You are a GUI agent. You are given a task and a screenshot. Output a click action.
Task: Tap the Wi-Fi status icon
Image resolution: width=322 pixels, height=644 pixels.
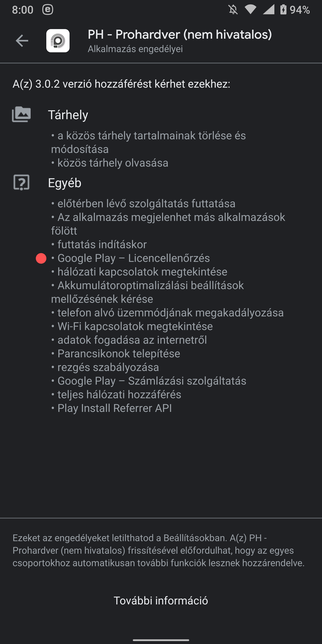click(x=250, y=10)
